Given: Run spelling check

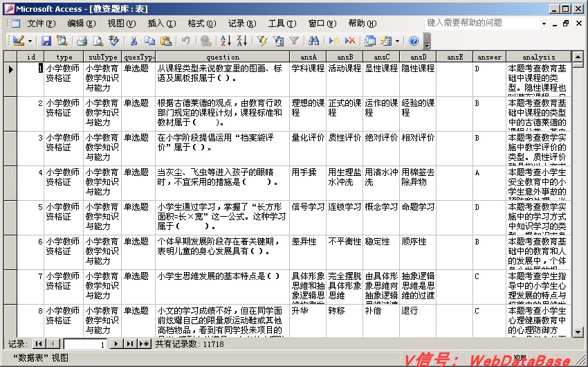Looking at the screenshot, I should (x=113, y=41).
